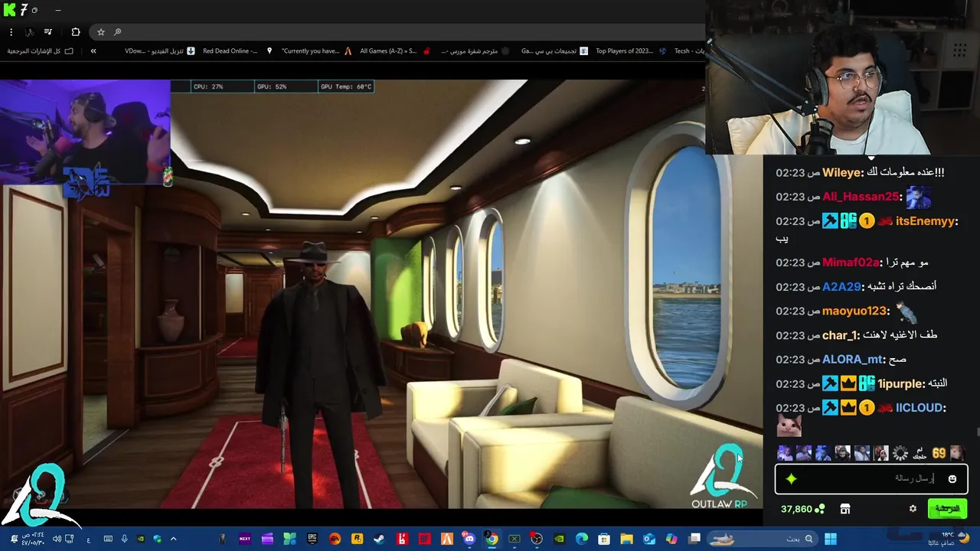Open Microsoft Store from the taskbar
The height and width of the screenshot is (551, 980).
coord(604,539)
